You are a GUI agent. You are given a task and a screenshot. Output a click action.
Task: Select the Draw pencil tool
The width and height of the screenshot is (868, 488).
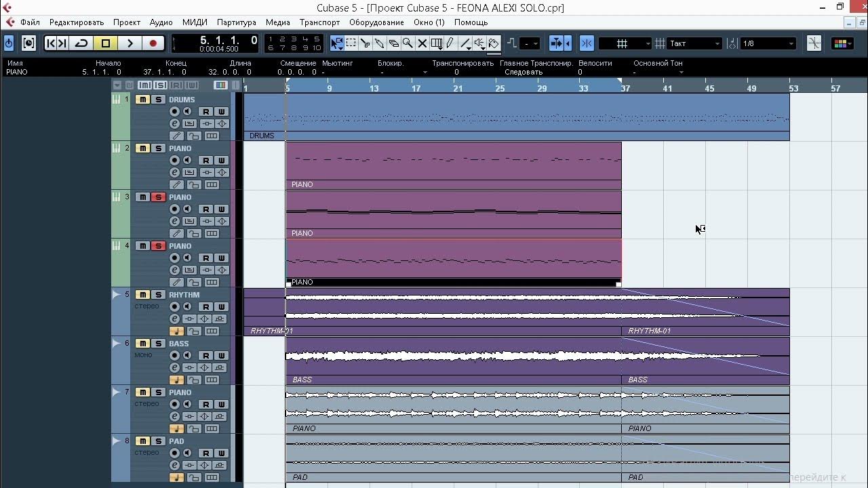pos(450,43)
